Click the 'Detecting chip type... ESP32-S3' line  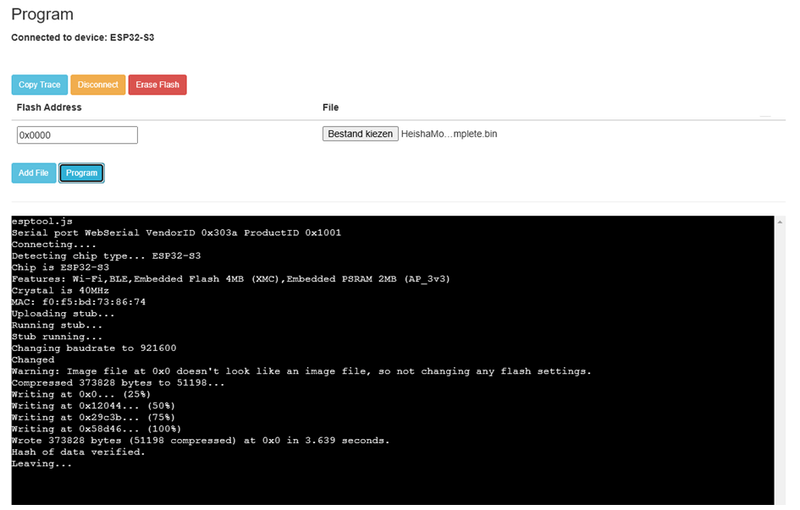[x=106, y=256]
